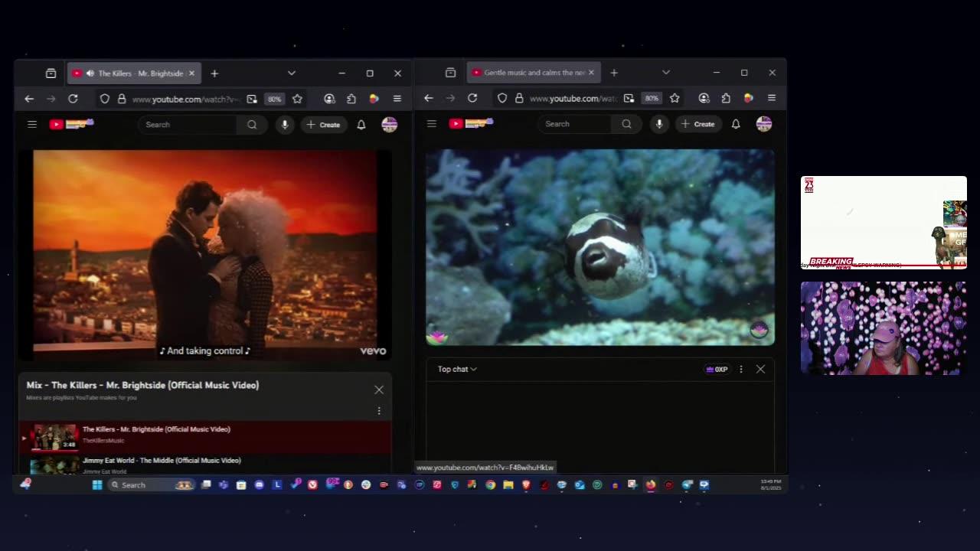Click the Firefox account icon in the left window
This screenshot has width=980, height=551.
[x=329, y=99]
